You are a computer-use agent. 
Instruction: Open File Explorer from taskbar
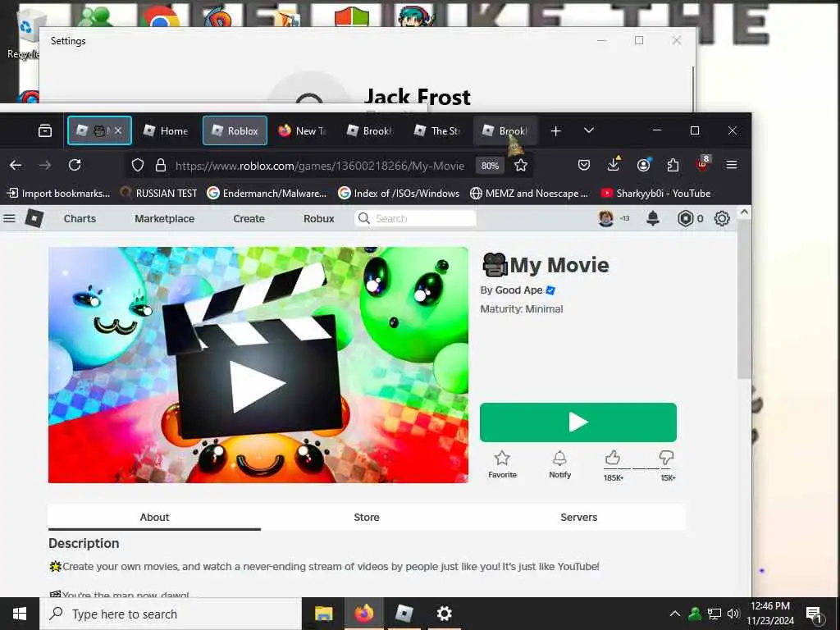tap(323, 614)
